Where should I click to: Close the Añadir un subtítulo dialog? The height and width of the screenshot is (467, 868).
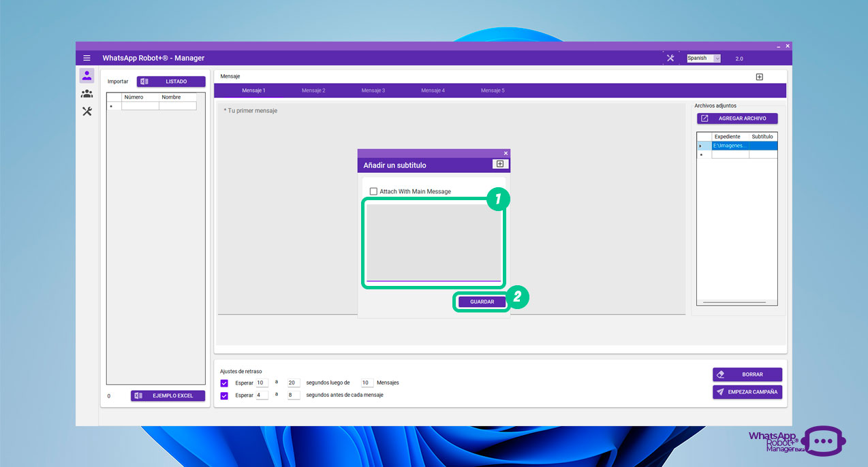pos(506,153)
